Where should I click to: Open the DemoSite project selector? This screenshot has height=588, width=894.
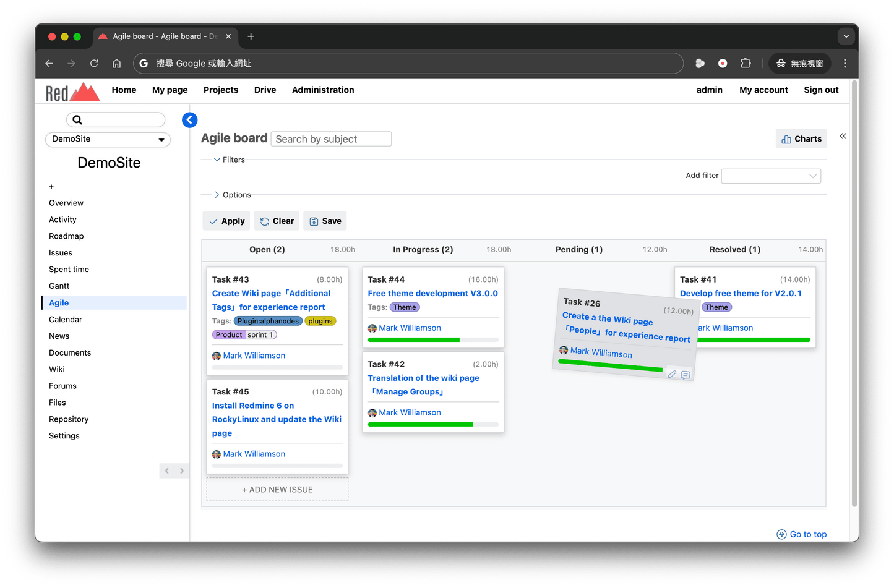point(108,140)
